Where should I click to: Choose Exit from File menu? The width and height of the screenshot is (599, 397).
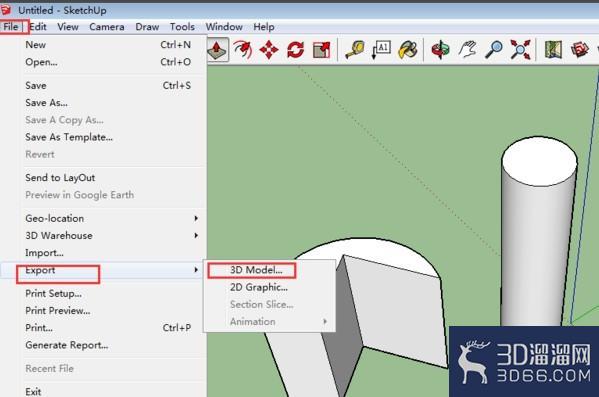pos(103,391)
